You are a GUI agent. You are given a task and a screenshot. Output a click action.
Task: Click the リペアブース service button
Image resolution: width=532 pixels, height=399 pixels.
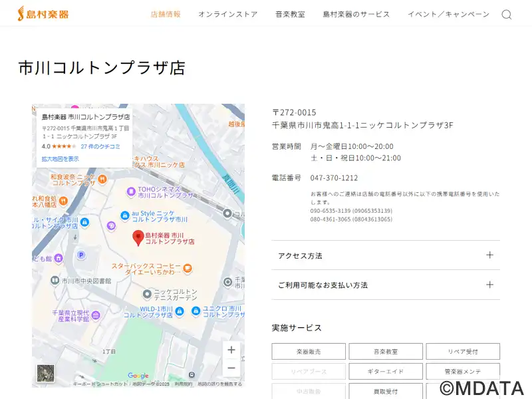coord(309,372)
